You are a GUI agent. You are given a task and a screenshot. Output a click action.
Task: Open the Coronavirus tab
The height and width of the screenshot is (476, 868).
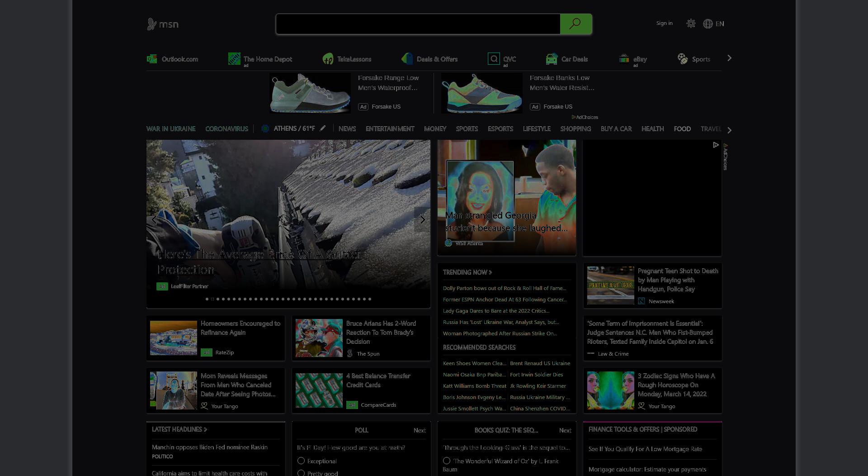point(226,129)
